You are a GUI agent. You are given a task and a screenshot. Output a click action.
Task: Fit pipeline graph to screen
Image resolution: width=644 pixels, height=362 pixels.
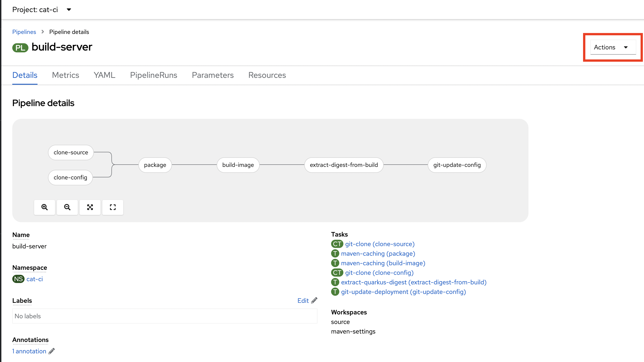90,207
